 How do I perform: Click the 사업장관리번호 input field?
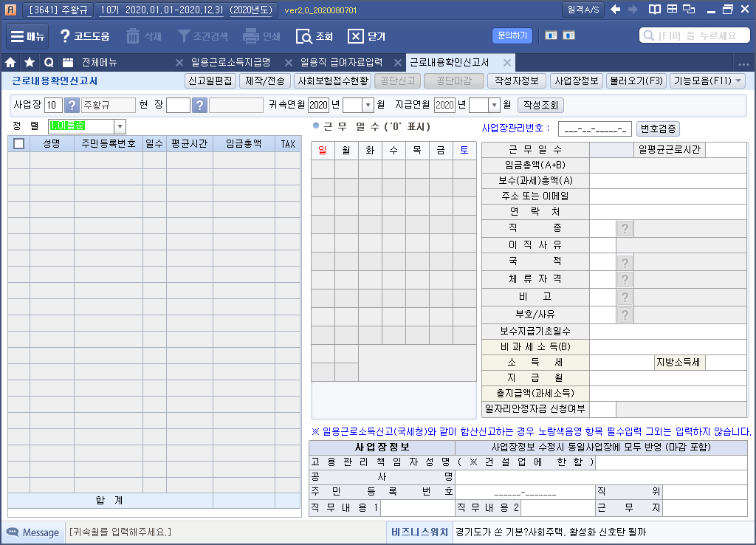[x=594, y=128]
